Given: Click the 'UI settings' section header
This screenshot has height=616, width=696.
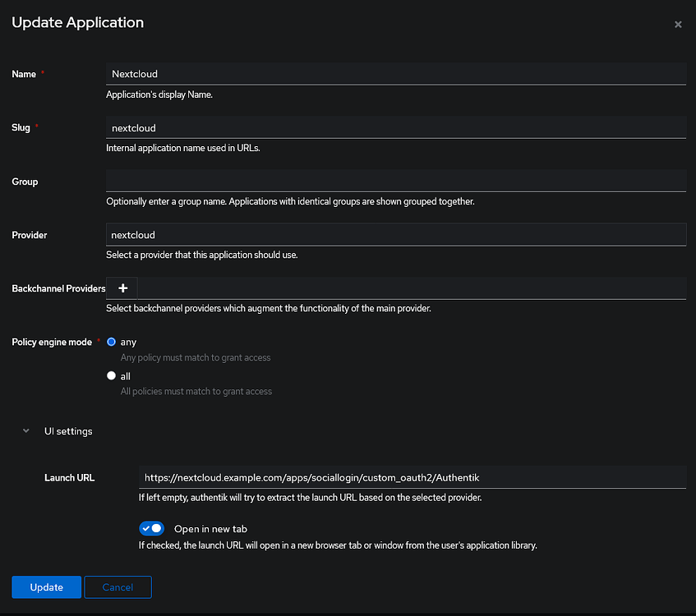Looking at the screenshot, I should point(68,430).
